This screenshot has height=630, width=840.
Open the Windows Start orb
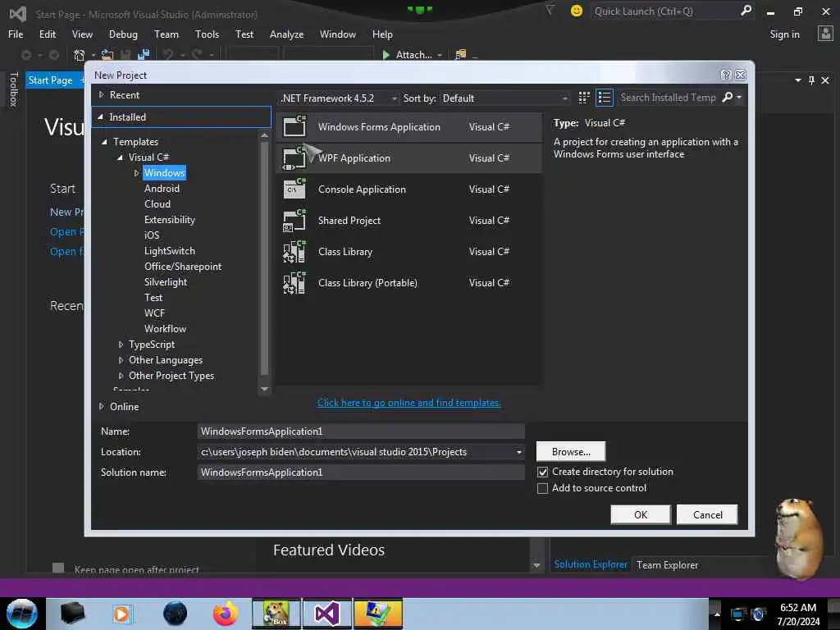point(22,614)
